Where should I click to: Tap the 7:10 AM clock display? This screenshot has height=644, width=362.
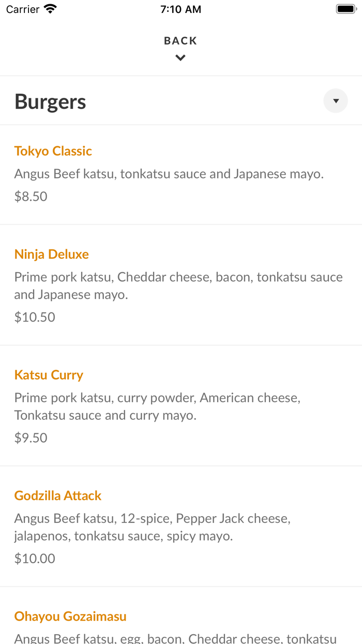pyautogui.click(x=180, y=8)
